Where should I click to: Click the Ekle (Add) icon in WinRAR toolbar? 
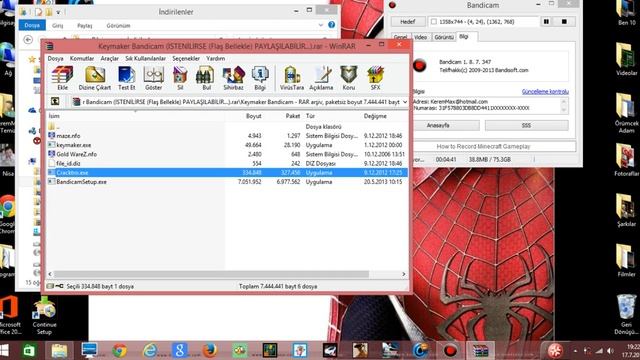pyautogui.click(x=62, y=78)
